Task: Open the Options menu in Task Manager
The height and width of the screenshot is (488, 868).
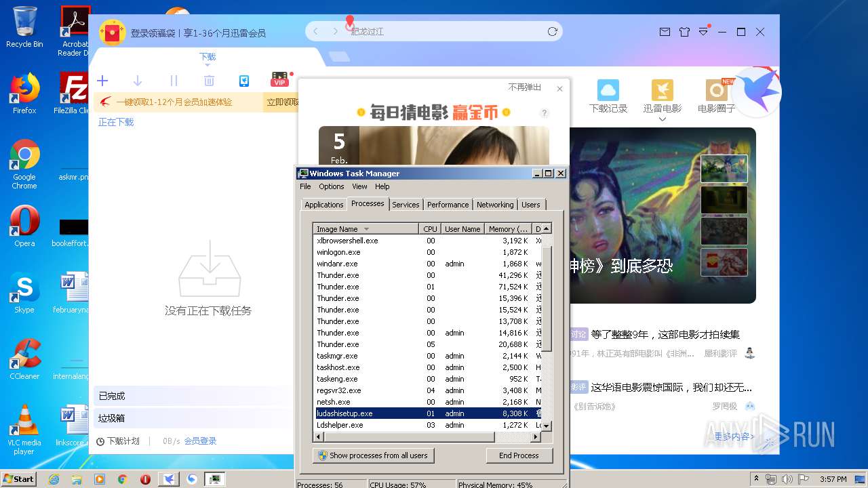Action: click(332, 186)
